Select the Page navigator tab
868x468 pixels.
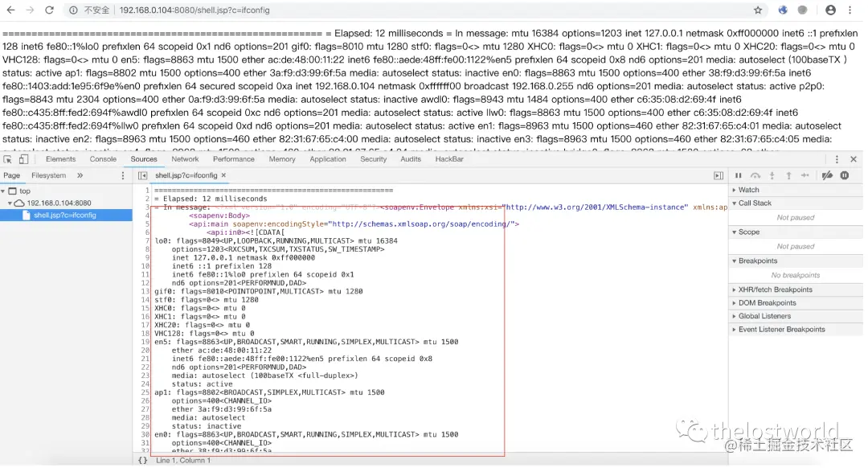pos(11,175)
